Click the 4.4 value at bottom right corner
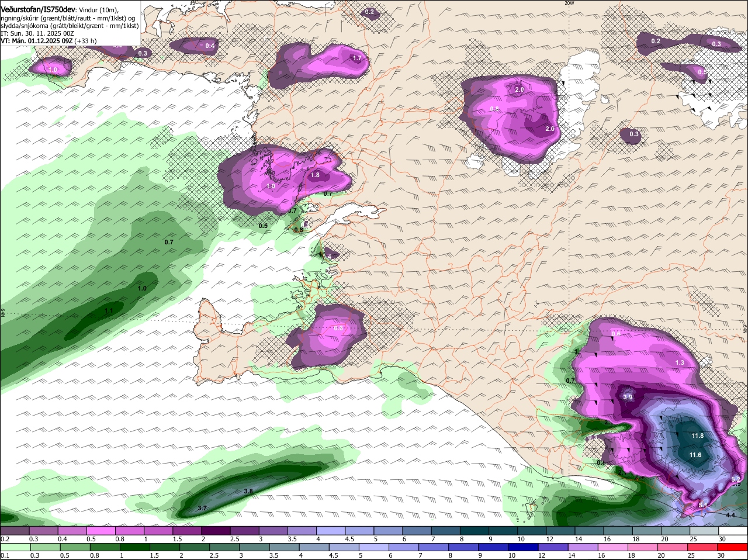The image size is (748, 560). (x=730, y=515)
